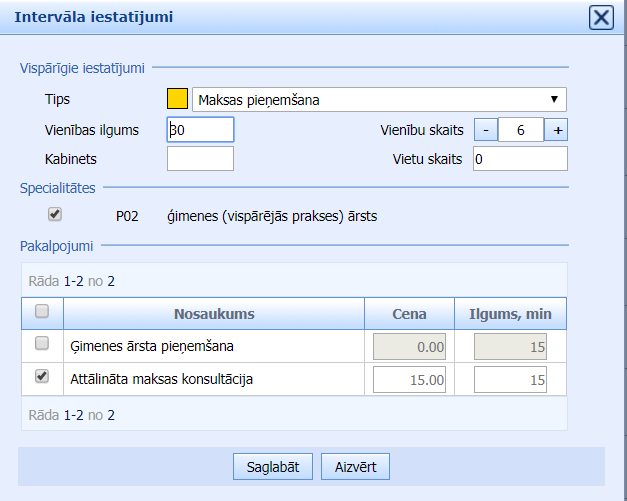627x501 pixels.
Task: Sort table by Nosaukums column header
Action: [214, 314]
